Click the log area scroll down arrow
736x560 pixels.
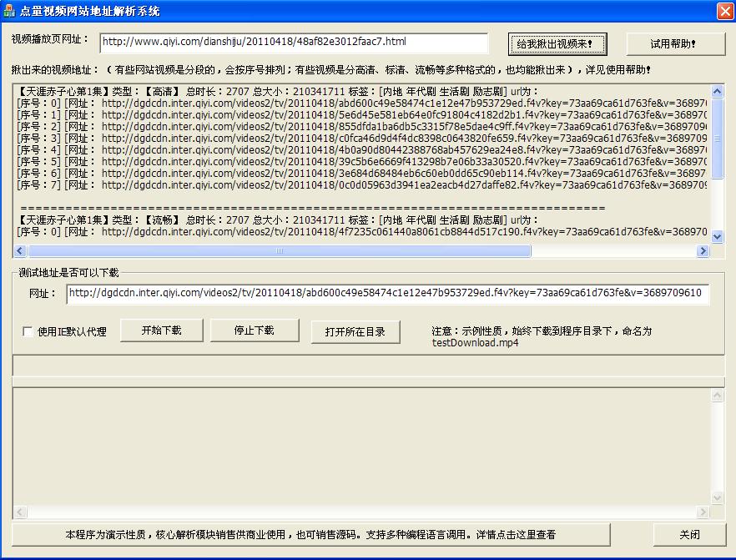coord(718,497)
